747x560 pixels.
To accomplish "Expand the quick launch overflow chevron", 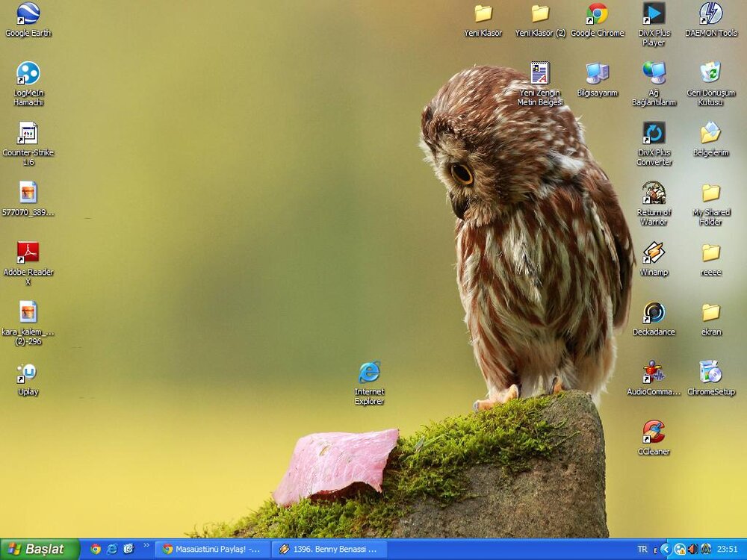I will [x=146, y=546].
